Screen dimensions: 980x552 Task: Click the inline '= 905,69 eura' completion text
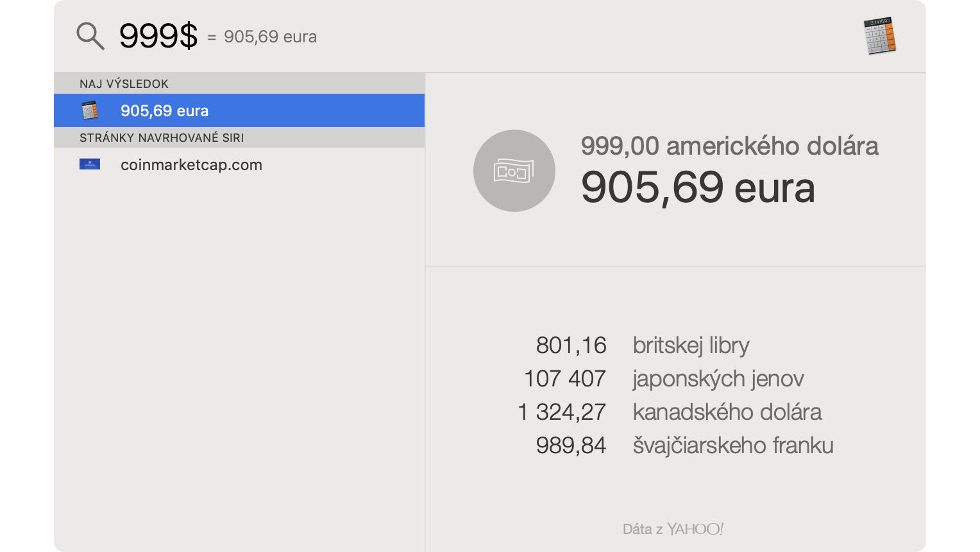coord(262,37)
